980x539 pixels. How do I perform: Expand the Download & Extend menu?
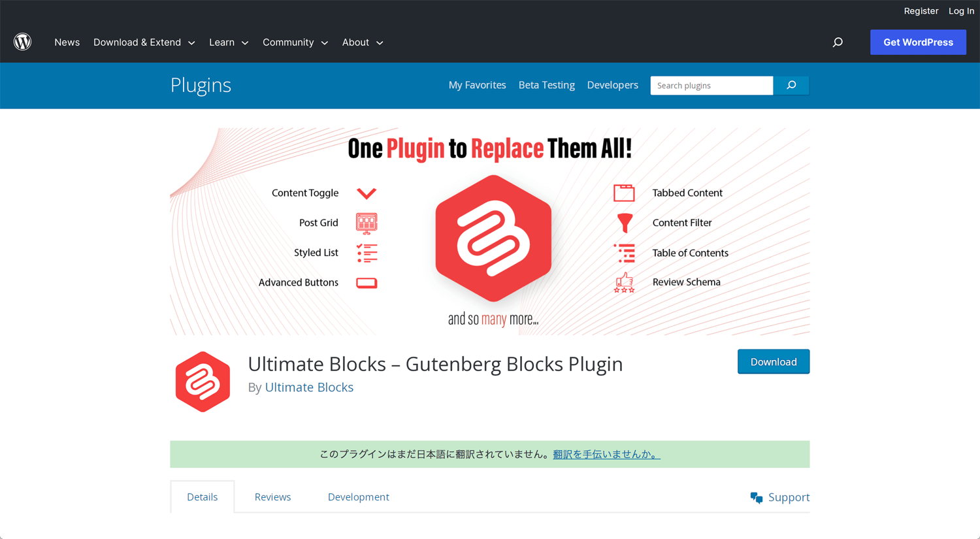(144, 42)
